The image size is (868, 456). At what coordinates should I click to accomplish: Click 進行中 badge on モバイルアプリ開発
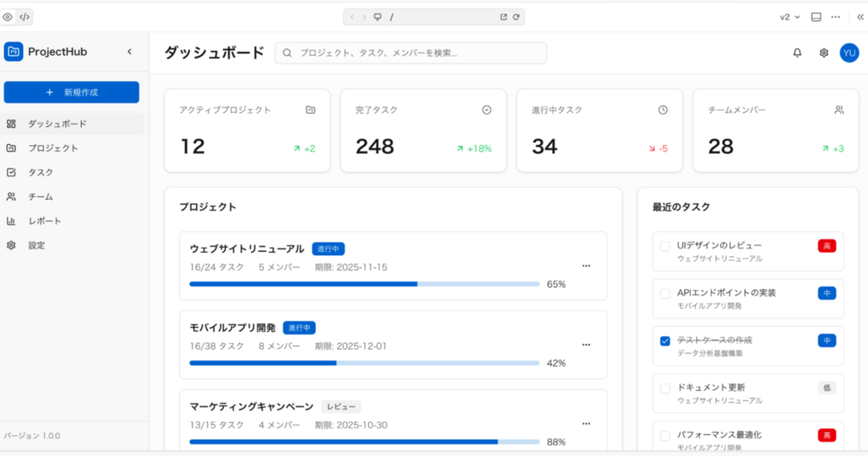(x=299, y=327)
